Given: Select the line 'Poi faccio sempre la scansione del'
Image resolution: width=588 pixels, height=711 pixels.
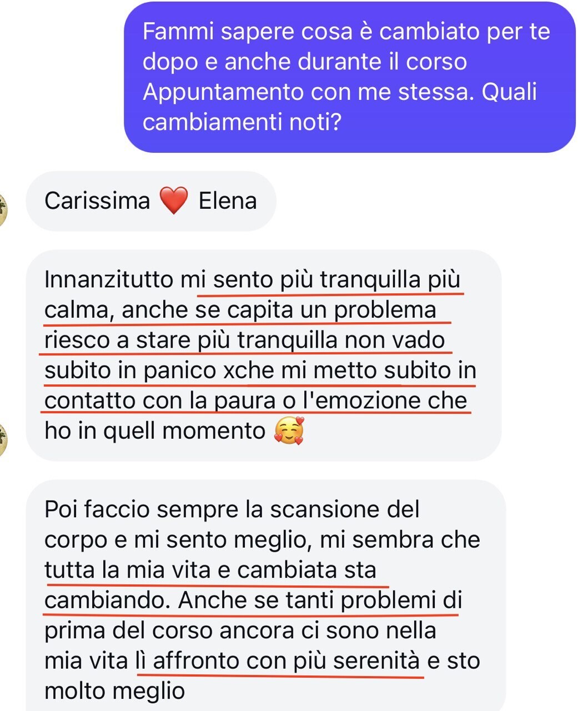Looking at the screenshot, I should (x=232, y=509).
